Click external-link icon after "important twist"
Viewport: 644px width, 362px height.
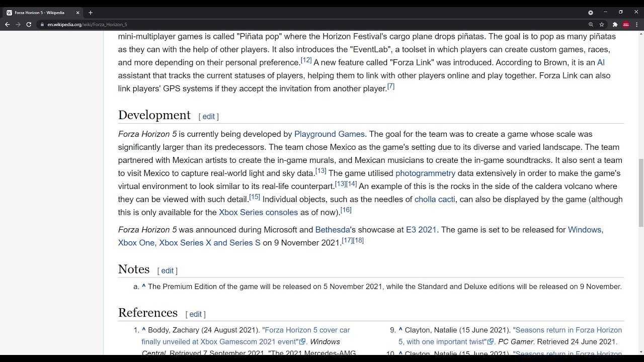tap(491, 342)
